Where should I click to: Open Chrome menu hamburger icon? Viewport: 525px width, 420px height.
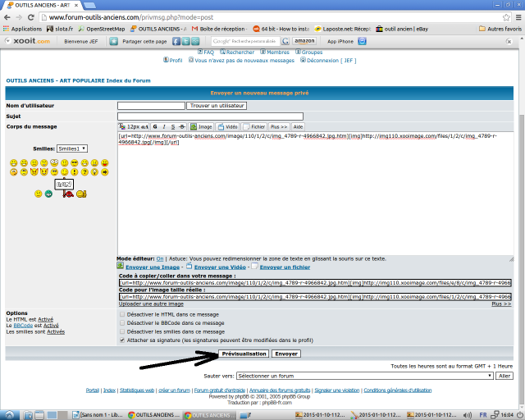(x=518, y=17)
